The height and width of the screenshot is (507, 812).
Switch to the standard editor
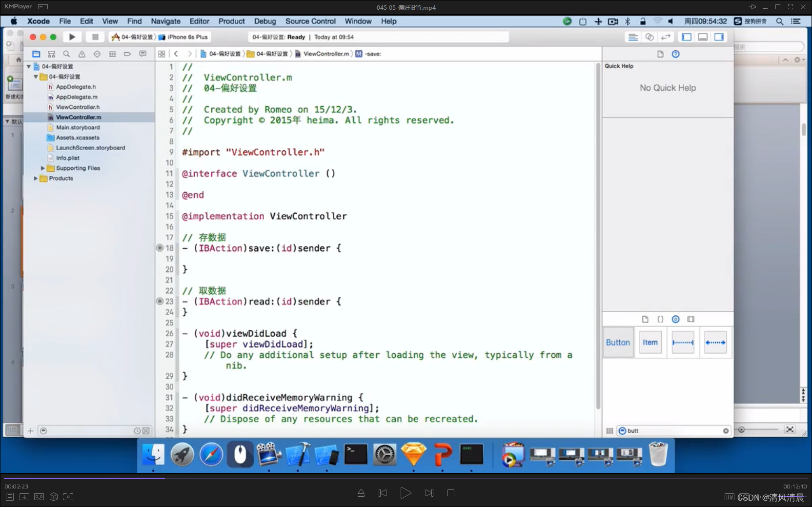coord(633,37)
